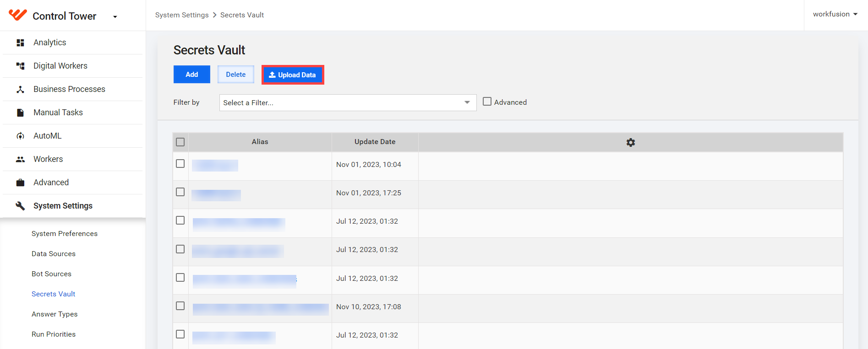Check the row dated Nov 01, 2023, 17:25

tap(180, 192)
